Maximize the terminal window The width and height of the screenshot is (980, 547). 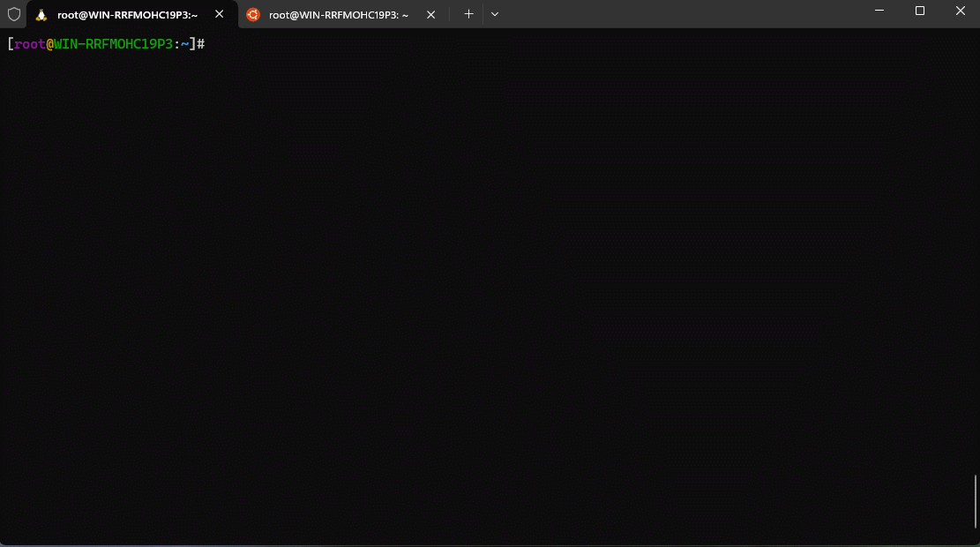click(920, 11)
